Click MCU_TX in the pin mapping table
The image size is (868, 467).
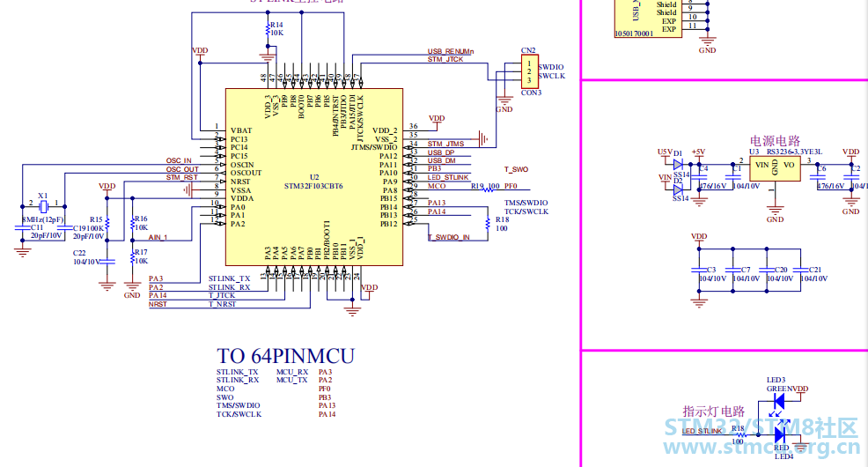pos(291,380)
